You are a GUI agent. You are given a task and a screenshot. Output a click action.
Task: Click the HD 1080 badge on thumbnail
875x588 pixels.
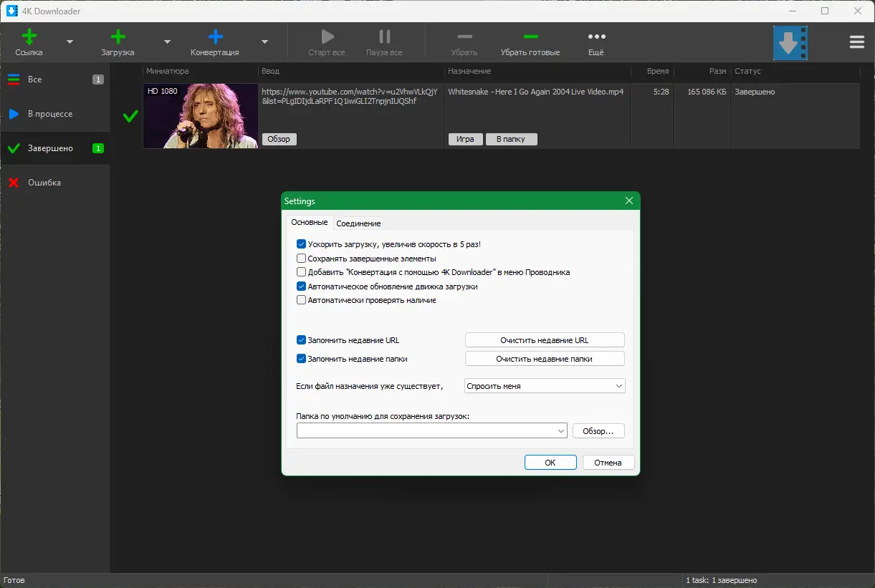(x=162, y=91)
